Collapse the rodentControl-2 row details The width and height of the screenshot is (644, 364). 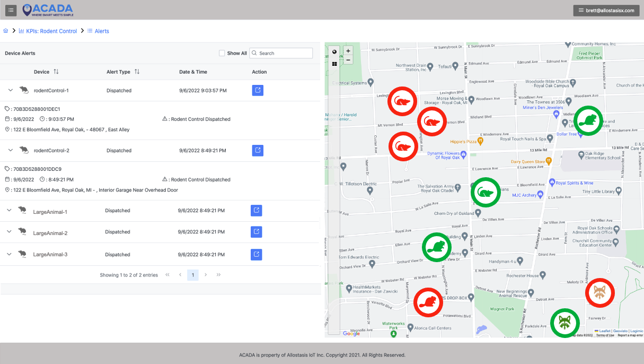[9, 150]
